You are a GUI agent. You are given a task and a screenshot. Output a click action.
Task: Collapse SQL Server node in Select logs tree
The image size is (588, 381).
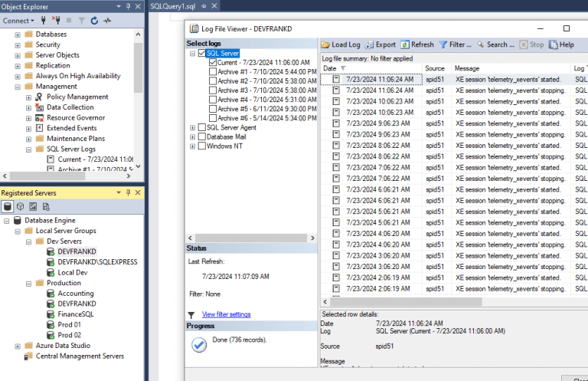pos(192,54)
